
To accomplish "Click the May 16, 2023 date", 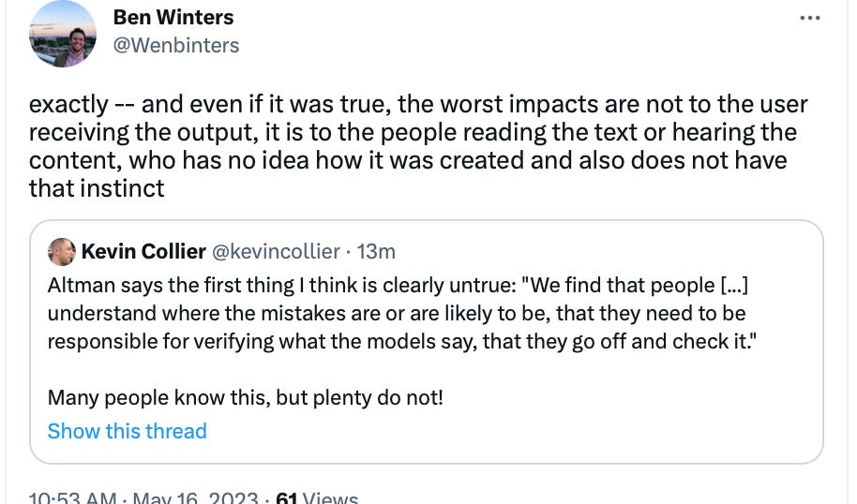I will pos(196,498).
